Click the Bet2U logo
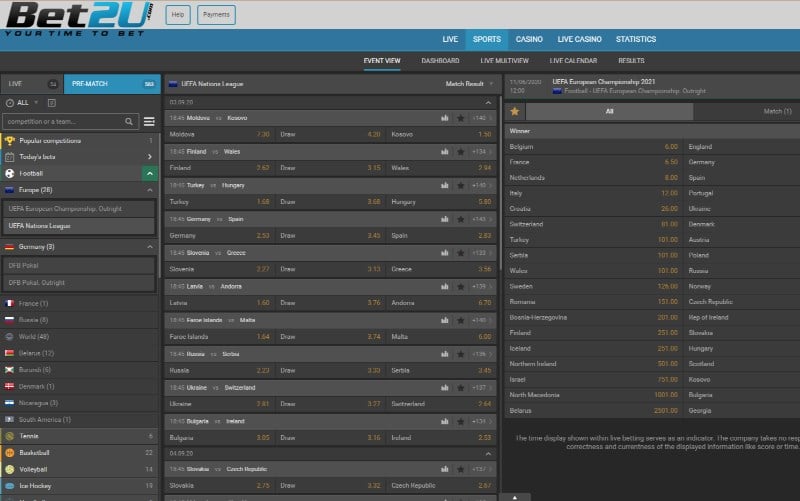Viewport: 800px width, 501px height. [79, 19]
